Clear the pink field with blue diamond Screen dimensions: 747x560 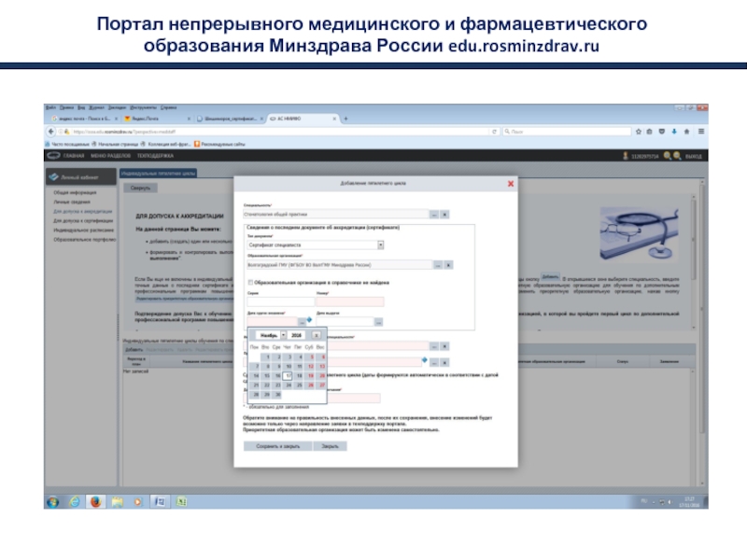coord(444,363)
